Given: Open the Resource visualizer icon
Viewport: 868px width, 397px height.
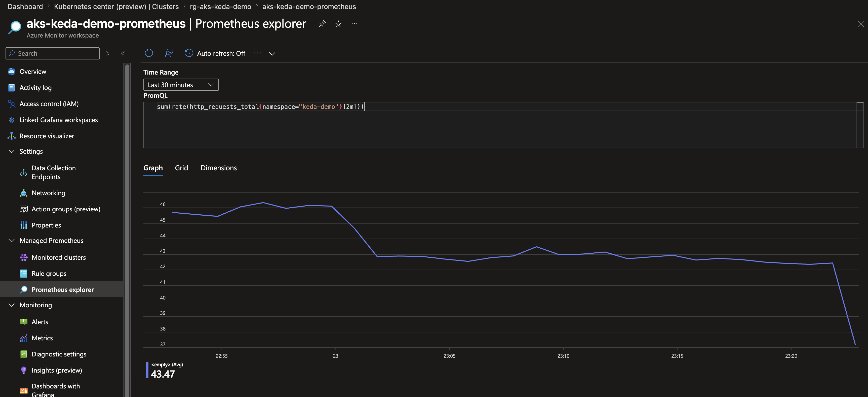Looking at the screenshot, I should 12,136.
